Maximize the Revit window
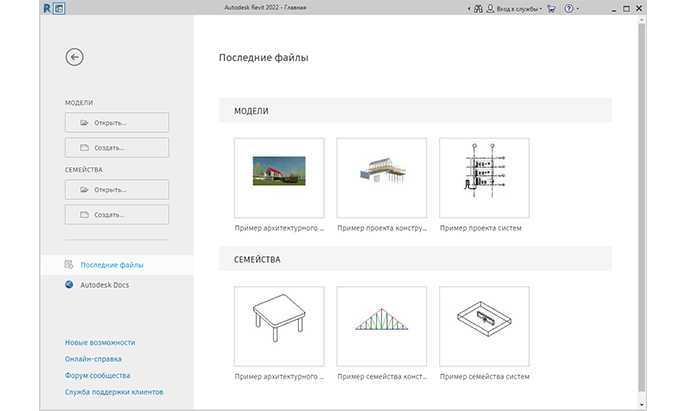Image resolution: width=686 pixels, height=411 pixels. click(626, 8)
